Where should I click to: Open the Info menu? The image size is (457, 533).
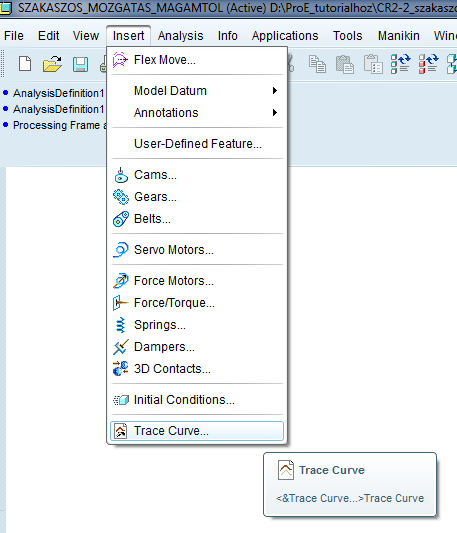227,36
